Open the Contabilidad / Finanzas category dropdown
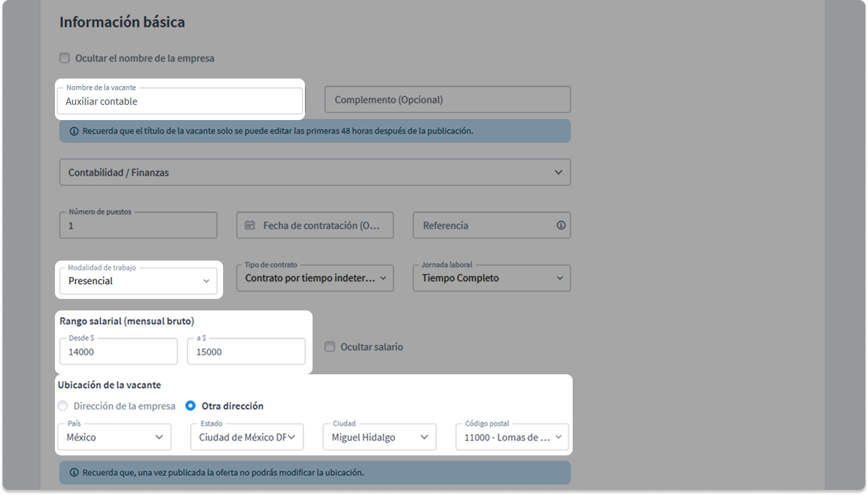 point(314,172)
